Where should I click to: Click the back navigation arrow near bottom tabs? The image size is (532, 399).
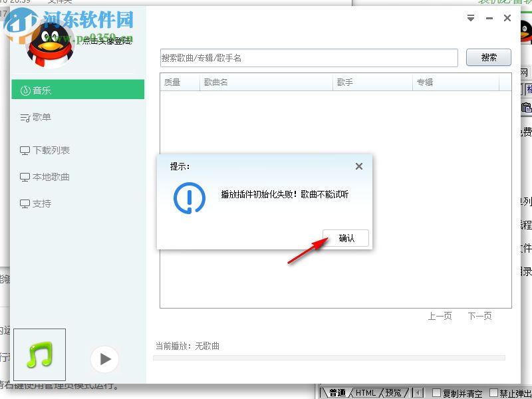coord(418,392)
